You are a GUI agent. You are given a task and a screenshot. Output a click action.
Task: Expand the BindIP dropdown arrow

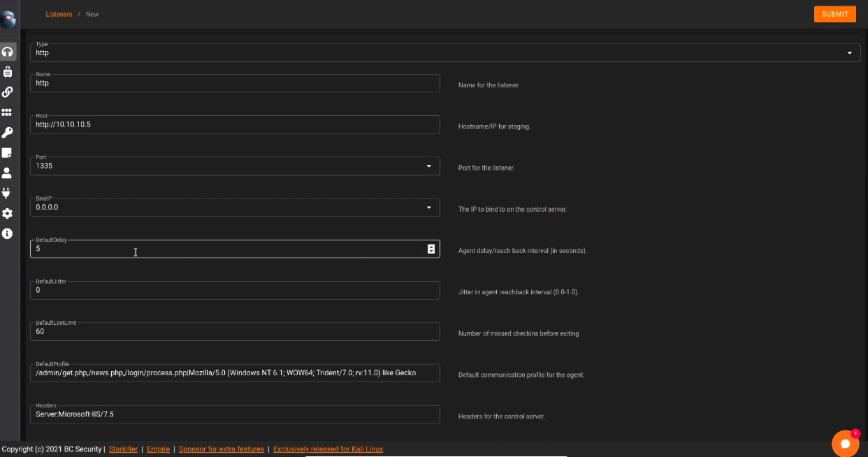click(428, 208)
